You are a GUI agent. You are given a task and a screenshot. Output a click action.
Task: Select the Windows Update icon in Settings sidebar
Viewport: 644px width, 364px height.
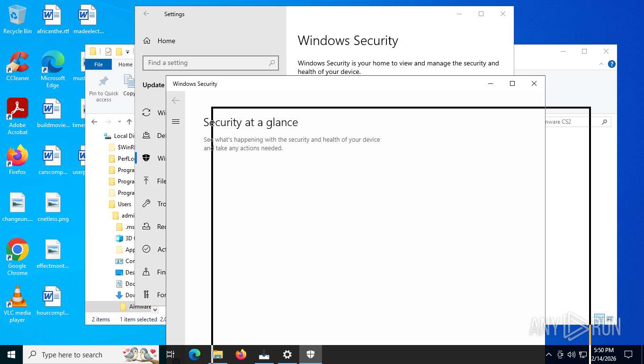pos(147,113)
